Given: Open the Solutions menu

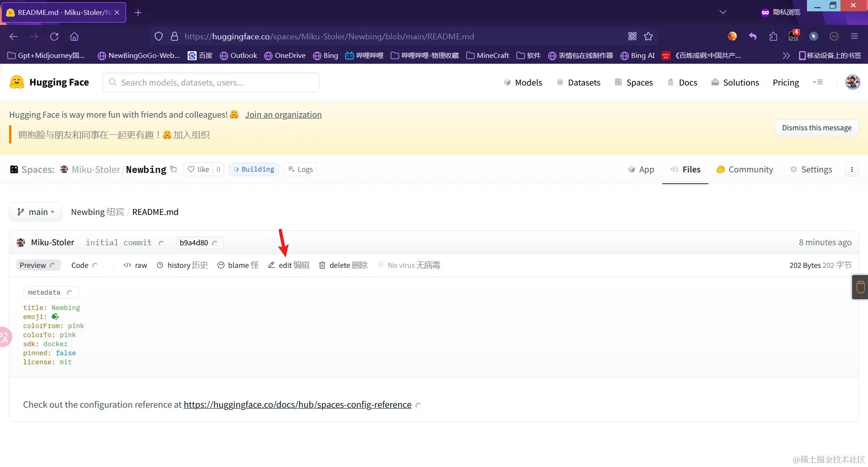Looking at the screenshot, I should tap(735, 82).
